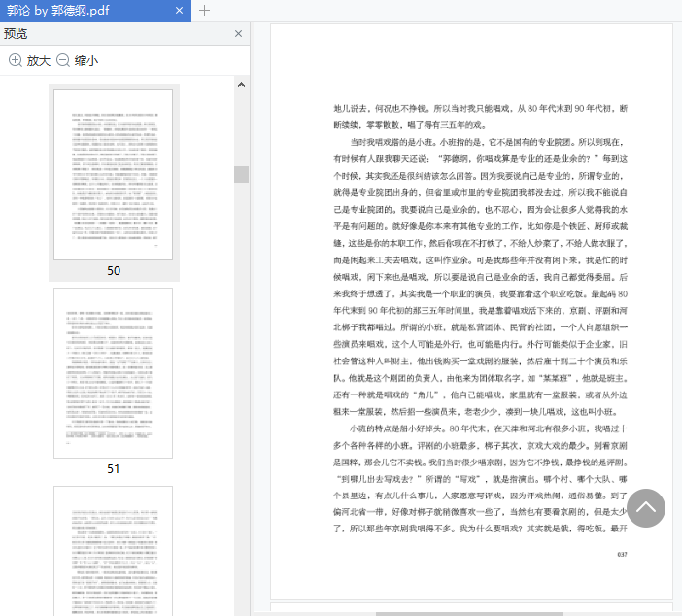Open page 50 thumbnail
This screenshot has height=616, width=682.
(113, 175)
